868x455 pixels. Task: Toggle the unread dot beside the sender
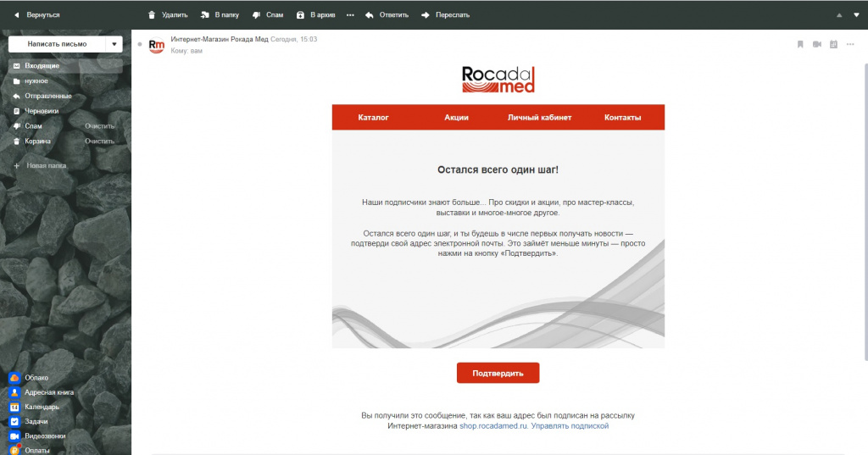(140, 44)
